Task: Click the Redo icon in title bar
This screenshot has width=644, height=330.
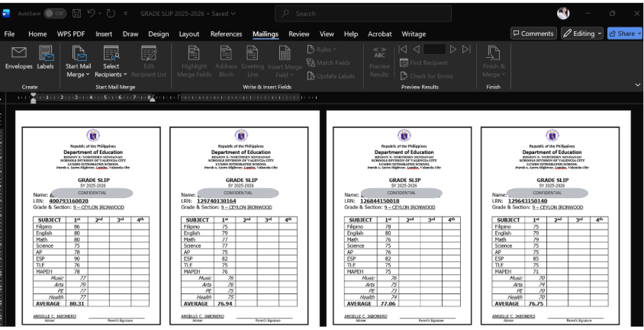Action: tap(111, 14)
